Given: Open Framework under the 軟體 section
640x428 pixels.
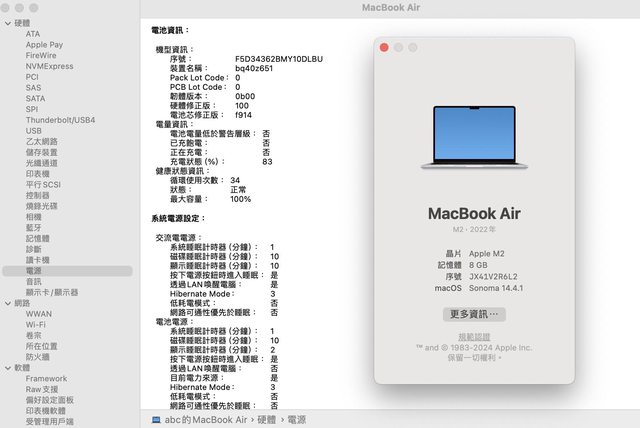Looking at the screenshot, I should [x=46, y=379].
